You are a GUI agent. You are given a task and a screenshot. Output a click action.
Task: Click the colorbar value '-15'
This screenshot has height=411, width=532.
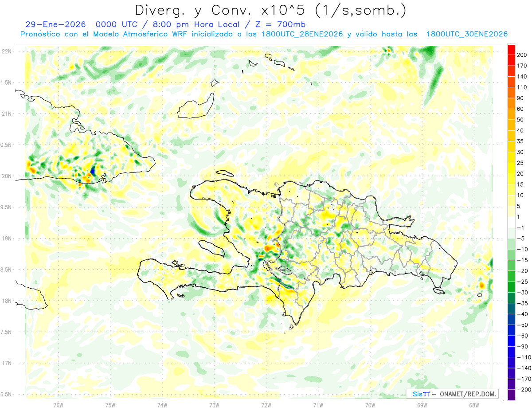[x=524, y=260]
